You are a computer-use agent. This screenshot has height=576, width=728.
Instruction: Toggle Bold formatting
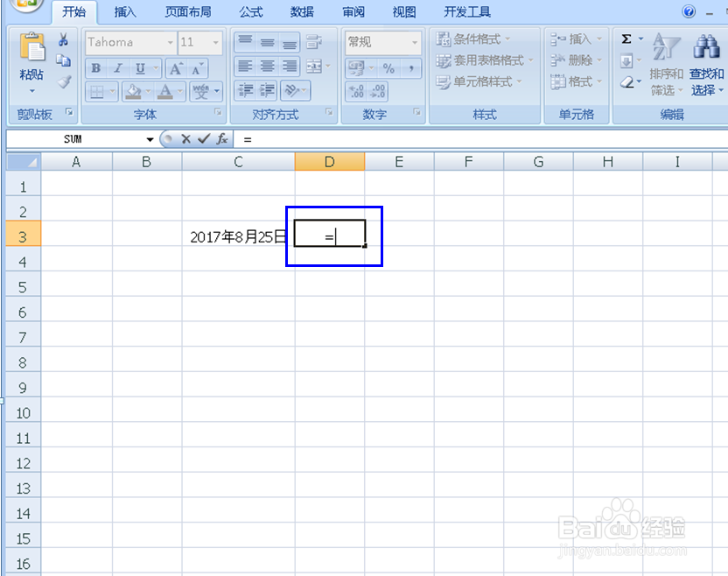tap(96, 68)
